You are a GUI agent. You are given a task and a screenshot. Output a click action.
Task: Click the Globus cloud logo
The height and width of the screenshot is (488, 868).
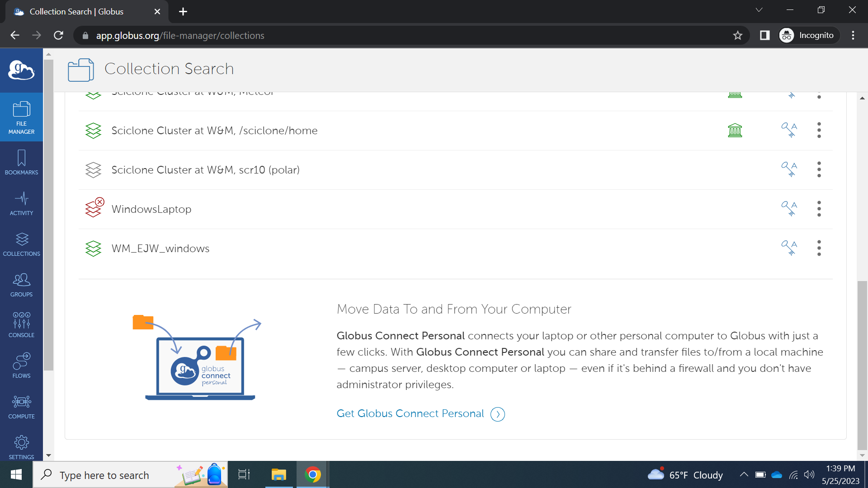pyautogui.click(x=21, y=70)
